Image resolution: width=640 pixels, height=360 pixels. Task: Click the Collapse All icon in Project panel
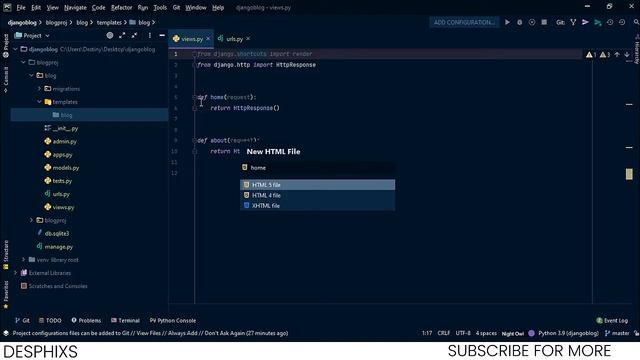point(134,36)
